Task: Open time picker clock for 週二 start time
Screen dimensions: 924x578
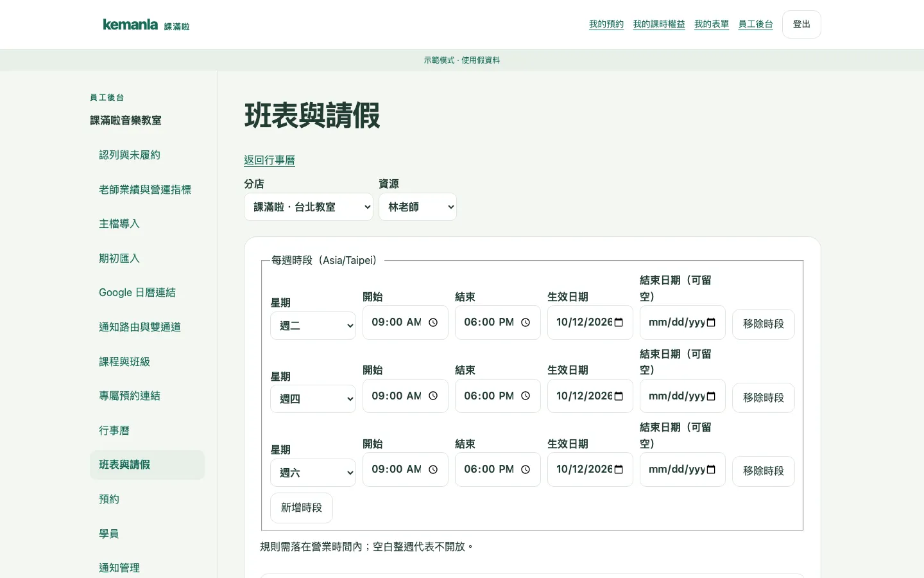Action: [433, 322]
